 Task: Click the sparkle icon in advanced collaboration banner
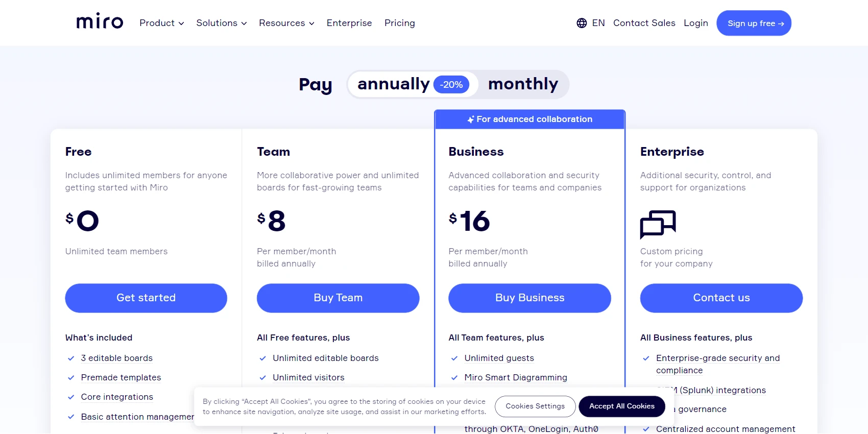(x=471, y=119)
